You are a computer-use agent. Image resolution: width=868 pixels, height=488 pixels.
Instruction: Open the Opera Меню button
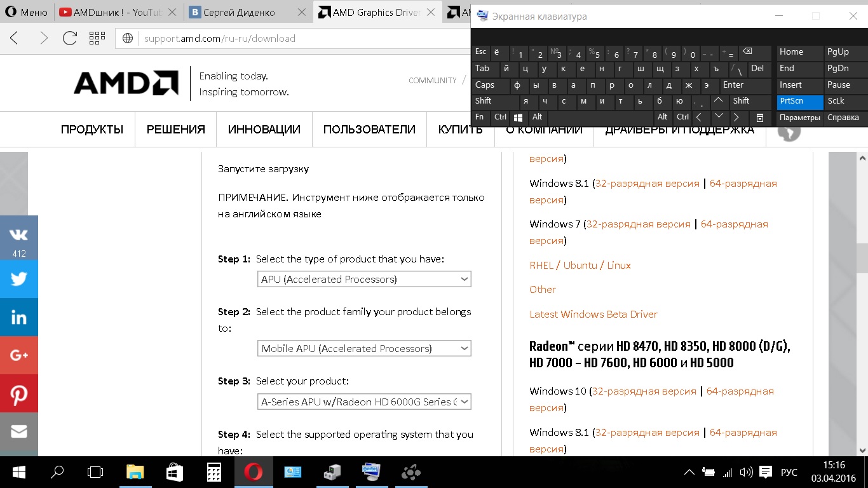click(x=27, y=12)
